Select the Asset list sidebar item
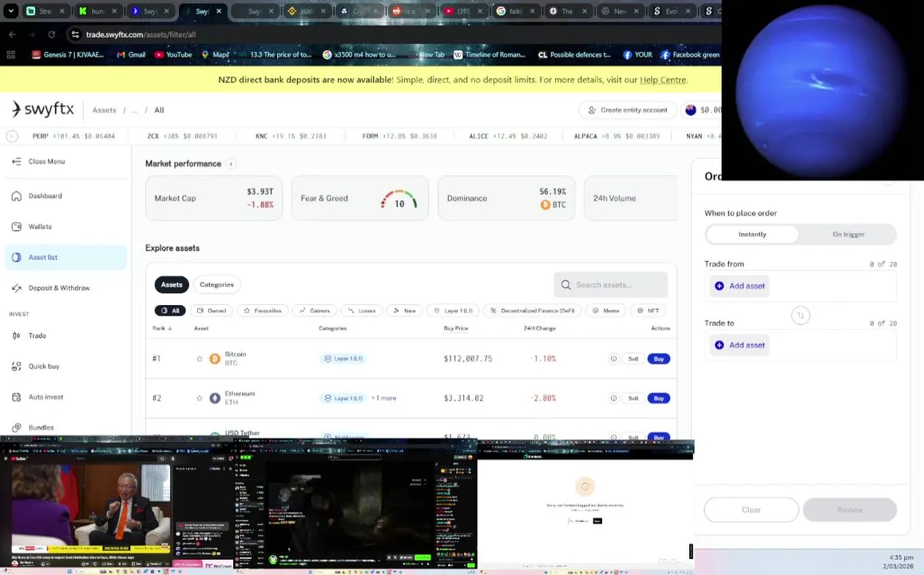The image size is (924, 575). pos(65,257)
